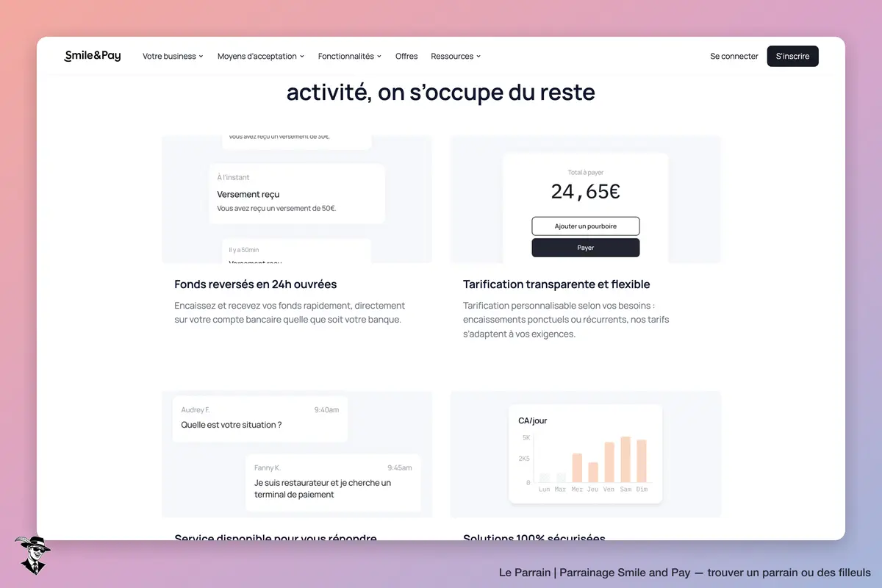
Task: Click the Smile&Pay logo
Action: click(x=93, y=56)
